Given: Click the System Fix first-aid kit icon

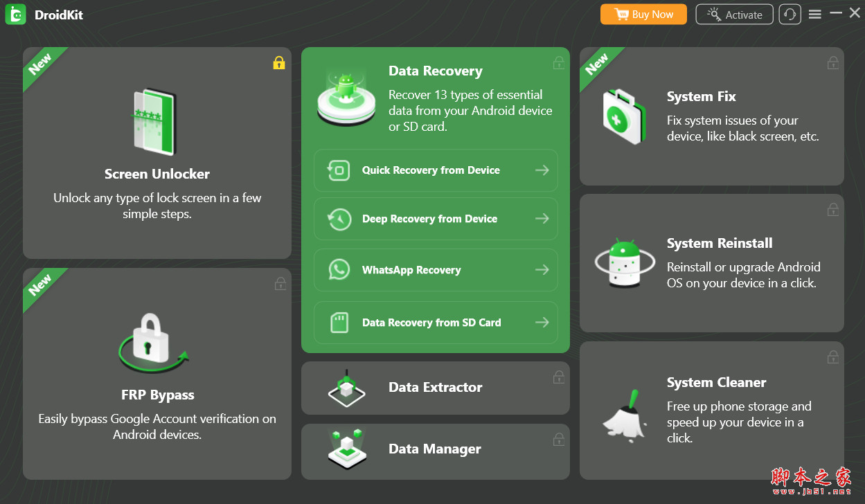Looking at the screenshot, I should tap(624, 116).
